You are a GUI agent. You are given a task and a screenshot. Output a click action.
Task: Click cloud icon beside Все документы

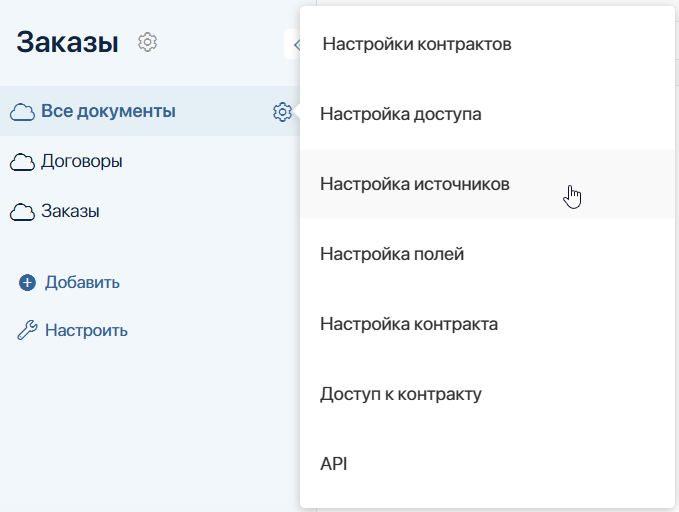[x=22, y=112]
